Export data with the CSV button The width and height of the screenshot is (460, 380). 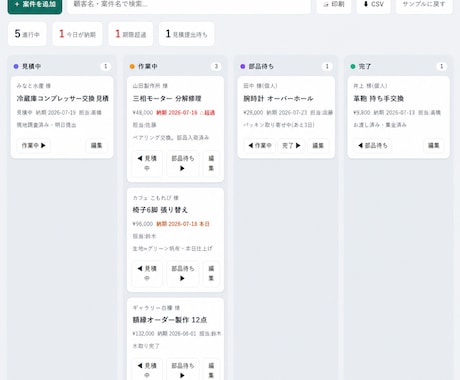(x=373, y=5)
